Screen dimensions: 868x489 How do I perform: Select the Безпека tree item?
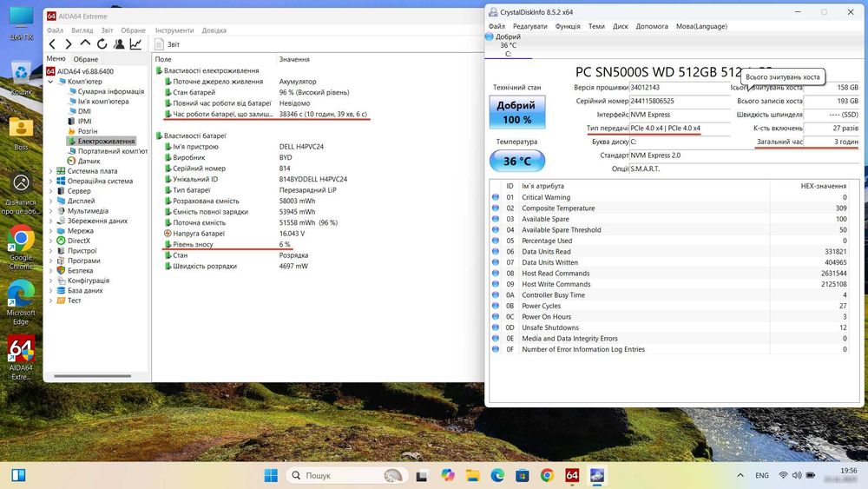coord(80,271)
